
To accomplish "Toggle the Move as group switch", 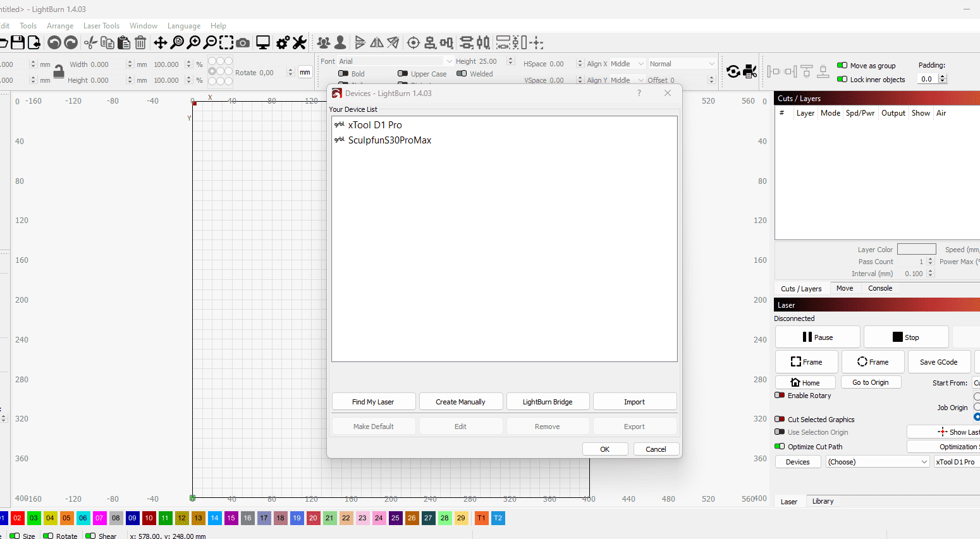I will [843, 65].
